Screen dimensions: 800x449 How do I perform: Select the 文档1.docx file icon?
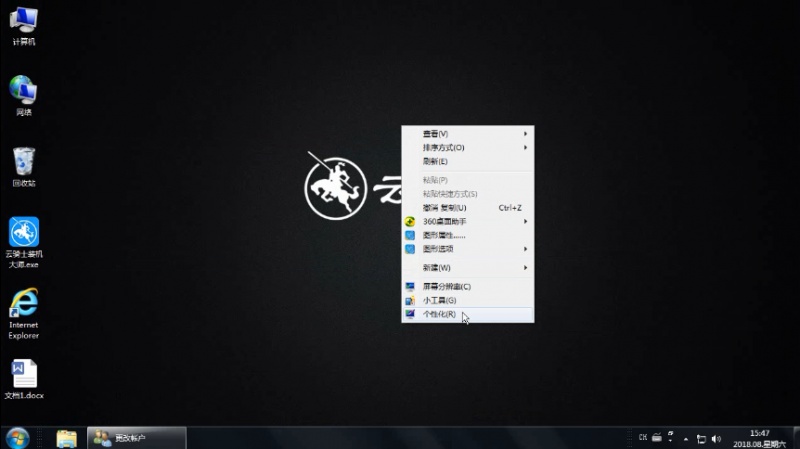23,379
